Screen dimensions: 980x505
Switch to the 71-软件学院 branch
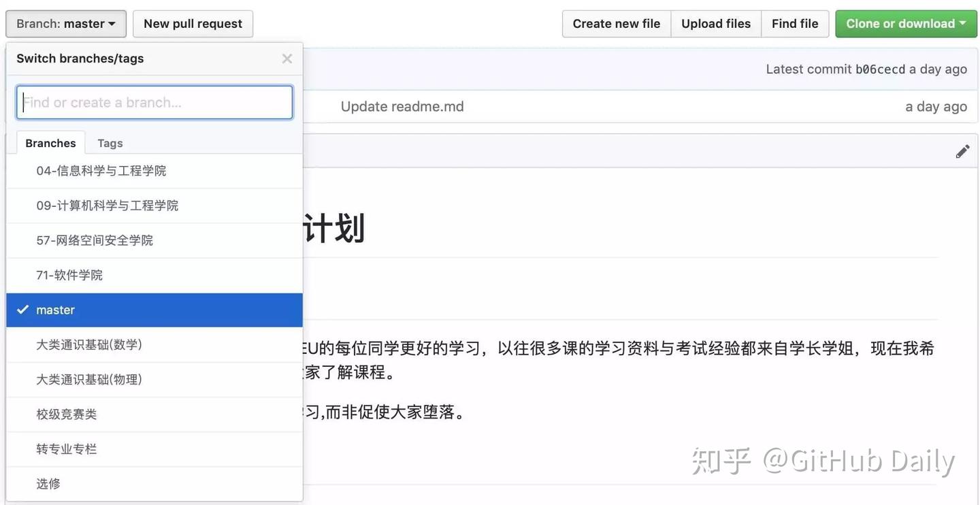point(154,275)
